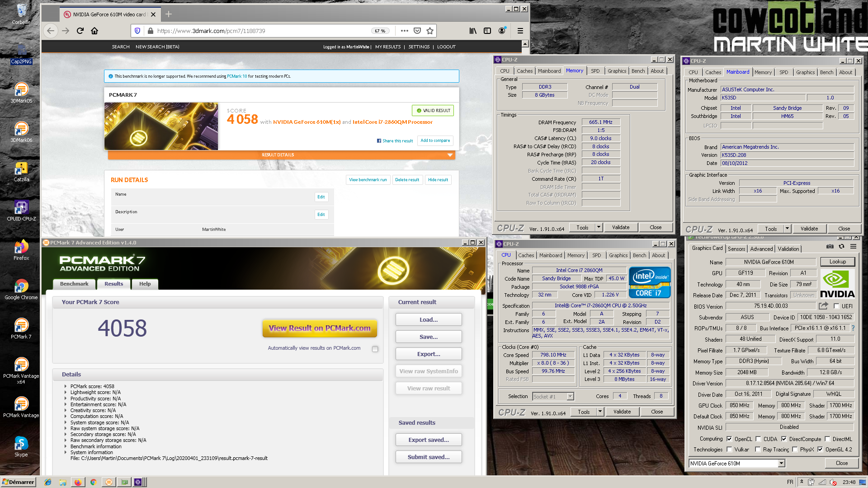Open the PCMark 10 link in notice
Viewport: 868px width, 488px height.
pos(237,76)
